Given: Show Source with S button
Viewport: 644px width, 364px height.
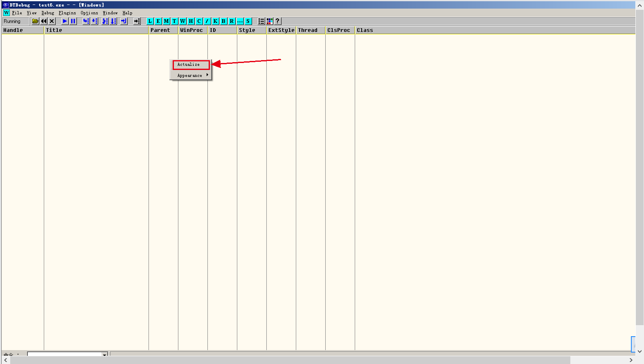Looking at the screenshot, I should [x=248, y=21].
